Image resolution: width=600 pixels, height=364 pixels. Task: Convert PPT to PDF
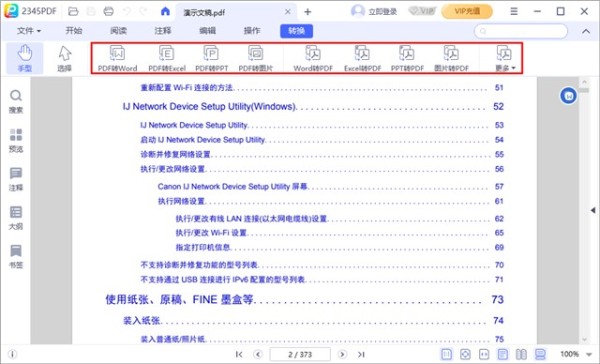(x=407, y=59)
